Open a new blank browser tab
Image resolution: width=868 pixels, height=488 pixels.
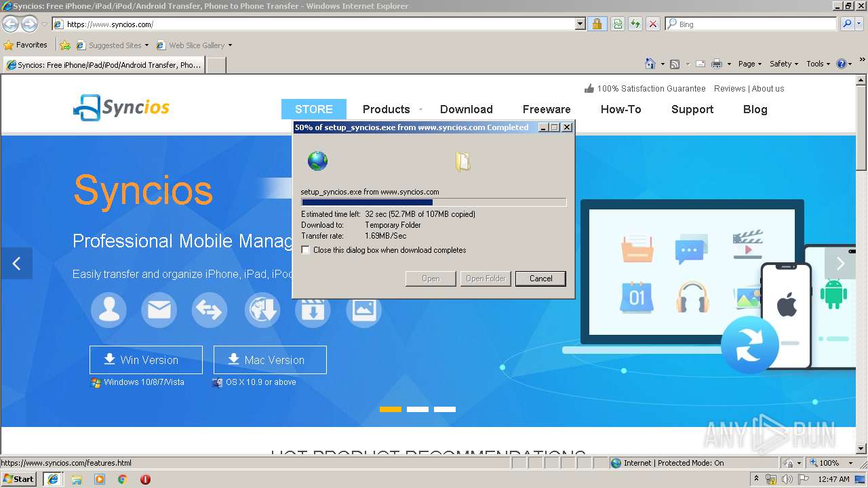click(x=216, y=65)
